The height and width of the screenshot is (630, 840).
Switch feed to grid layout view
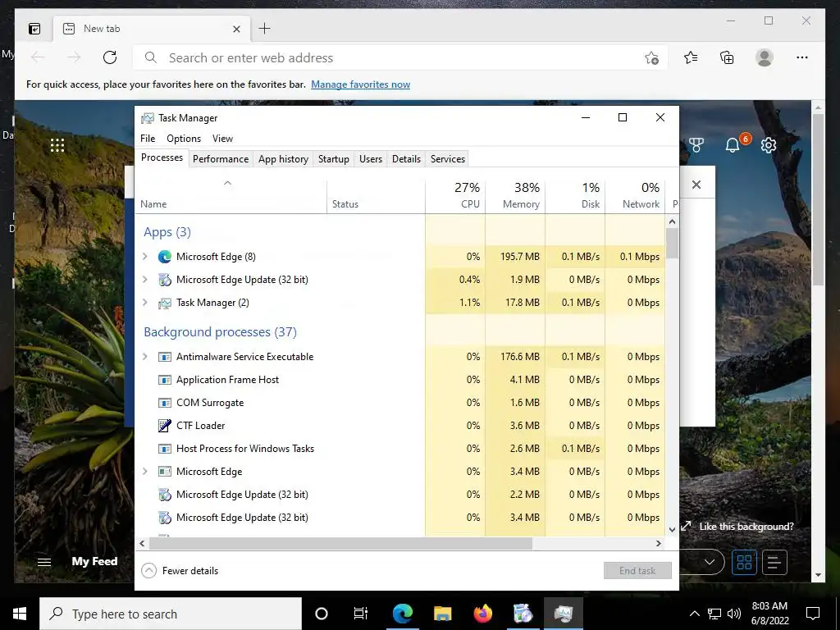point(744,562)
